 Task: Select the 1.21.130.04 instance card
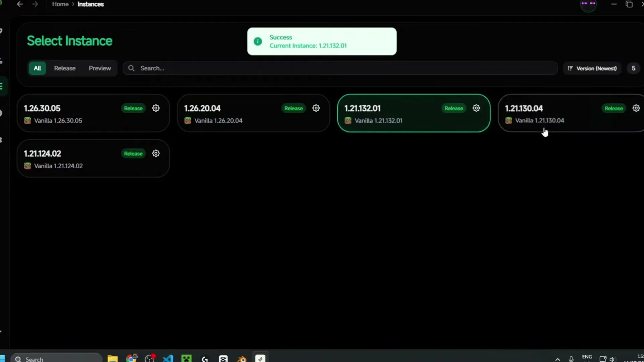pos(571,113)
